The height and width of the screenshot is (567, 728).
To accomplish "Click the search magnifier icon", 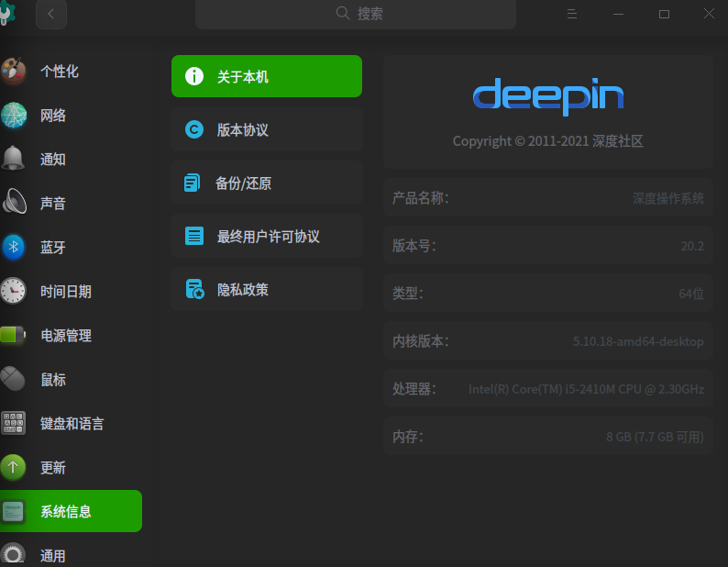I will coord(343,13).
